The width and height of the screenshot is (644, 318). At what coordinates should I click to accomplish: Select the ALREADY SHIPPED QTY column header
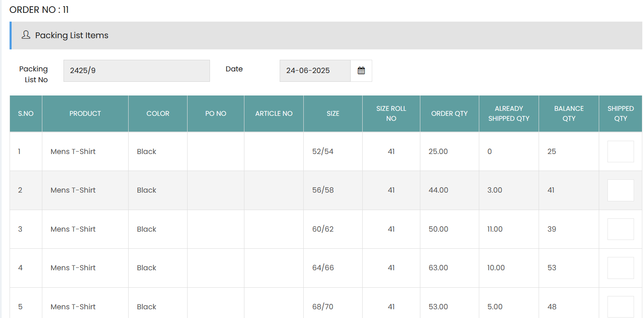pos(509,113)
